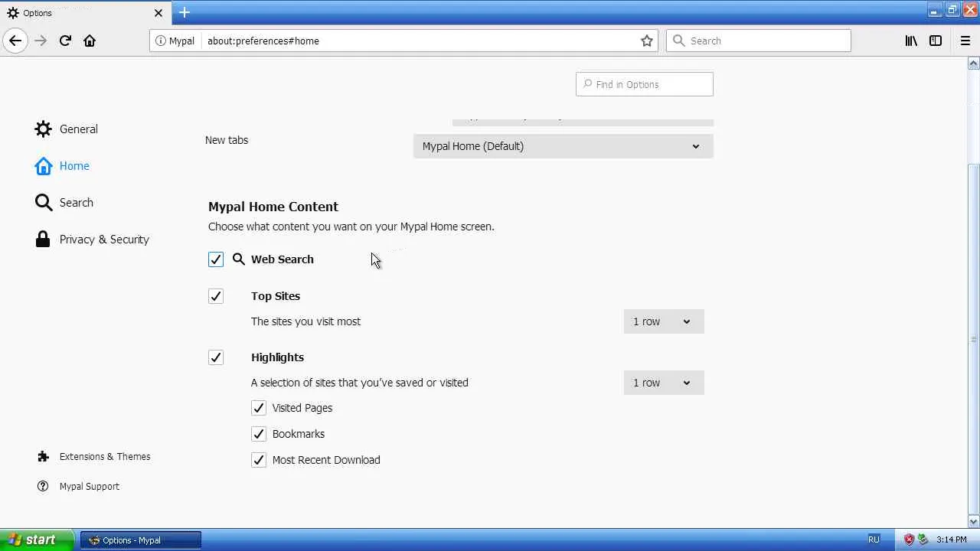Click the Find in Options field

(x=645, y=84)
